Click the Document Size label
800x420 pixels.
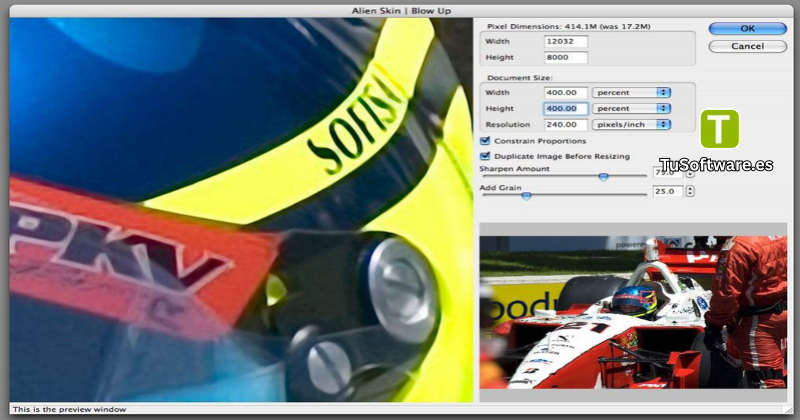pyautogui.click(x=520, y=78)
